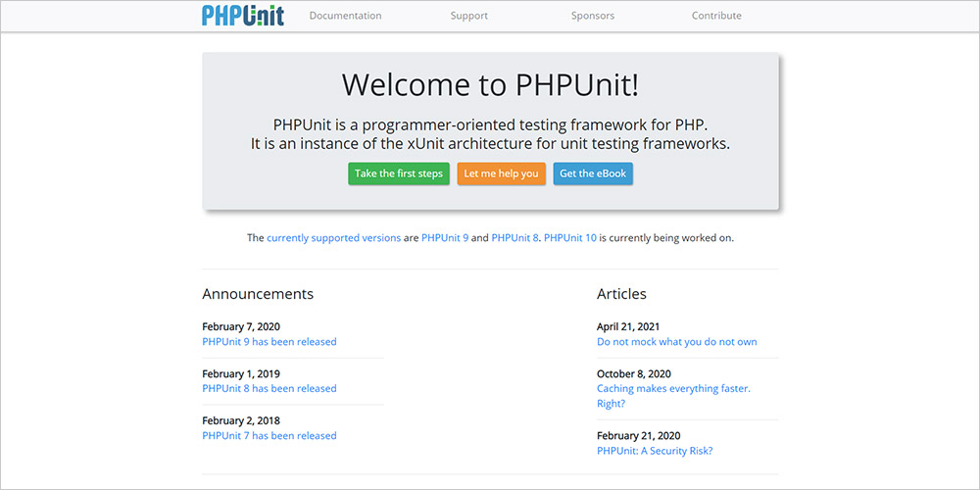Follow the PHPUnit 9 version link
The image size is (980, 490).
pos(445,237)
